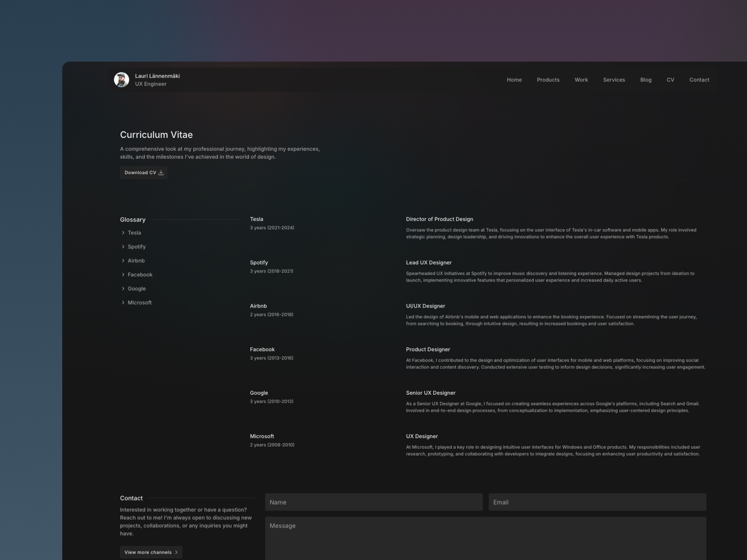Click the Download CV button

point(143,172)
